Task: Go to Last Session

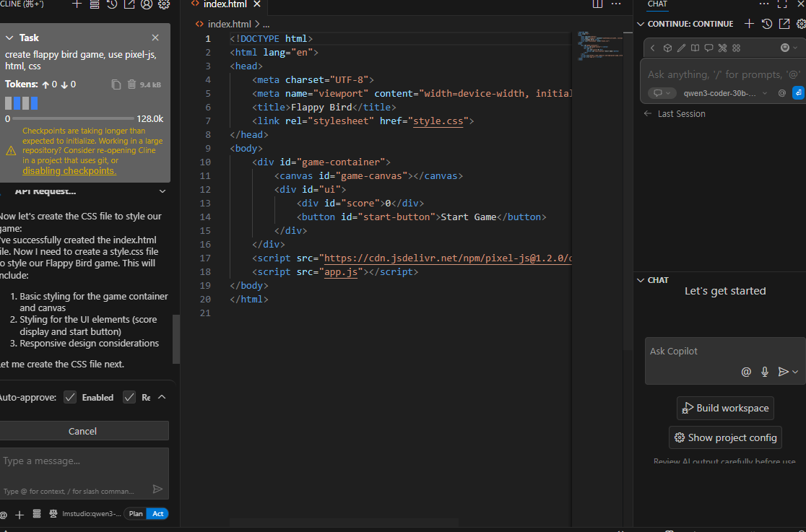Action: [675, 114]
